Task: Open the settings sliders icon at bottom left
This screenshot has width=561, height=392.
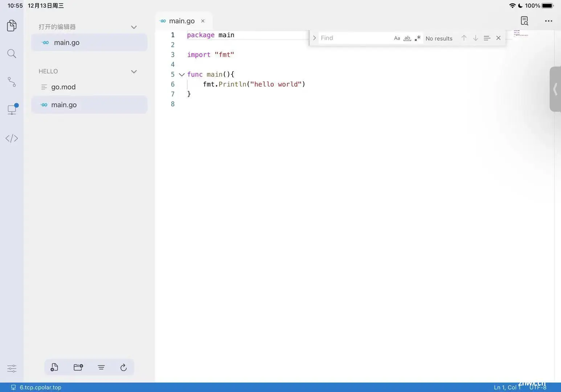Action: click(12, 369)
